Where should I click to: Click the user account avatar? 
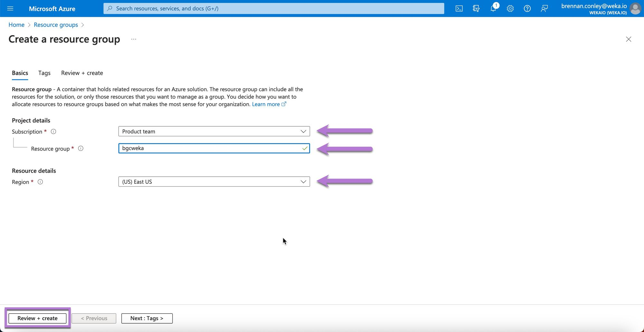click(x=635, y=9)
